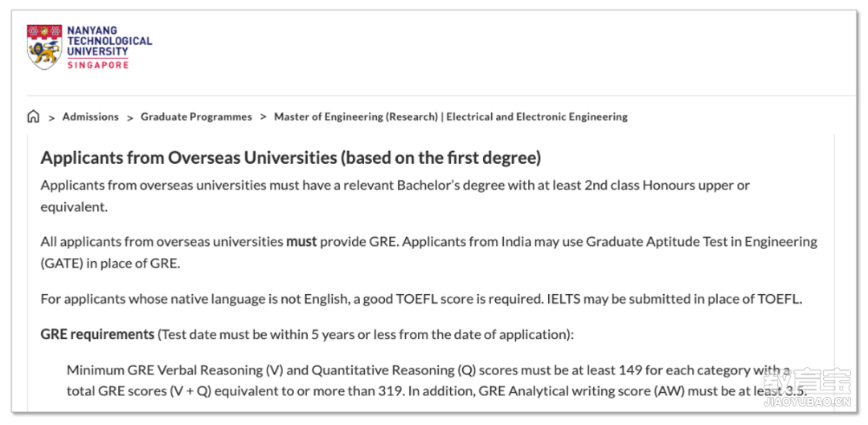Open the Admissions breadcrumb link
The image size is (868, 425).
90,116
